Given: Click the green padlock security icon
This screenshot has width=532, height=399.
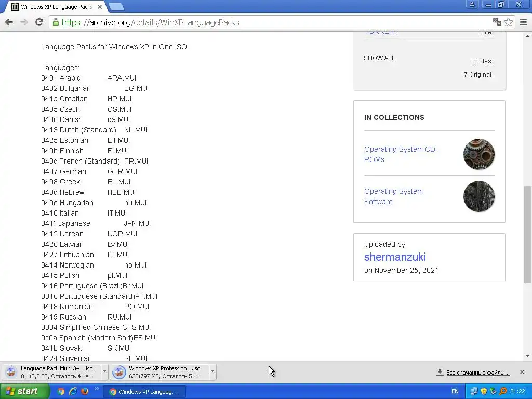Looking at the screenshot, I should [x=55, y=22].
